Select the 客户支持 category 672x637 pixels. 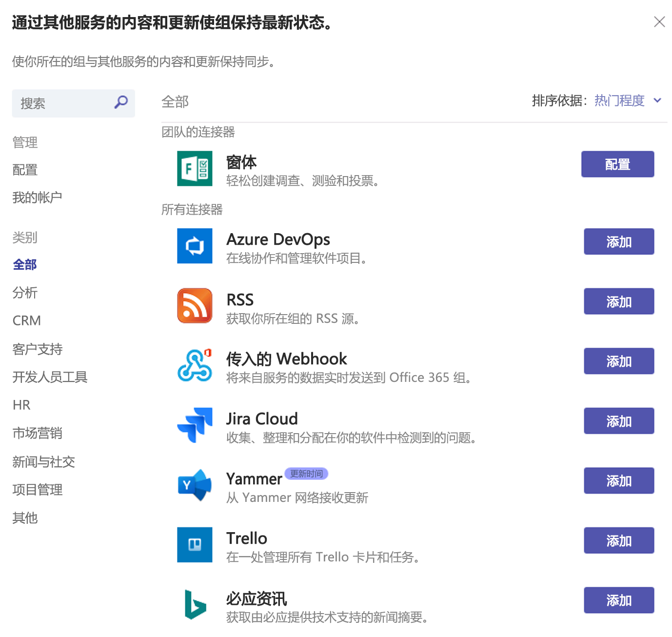point(38,349)
